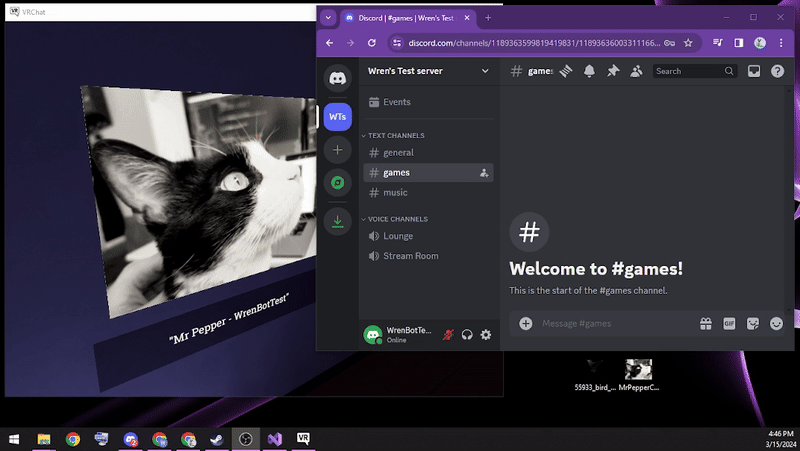Click the discord.com address bar URL
Image resolution: width=800 pixels, height=451 pixels.
pyautogui.click(x=534, y=43)
